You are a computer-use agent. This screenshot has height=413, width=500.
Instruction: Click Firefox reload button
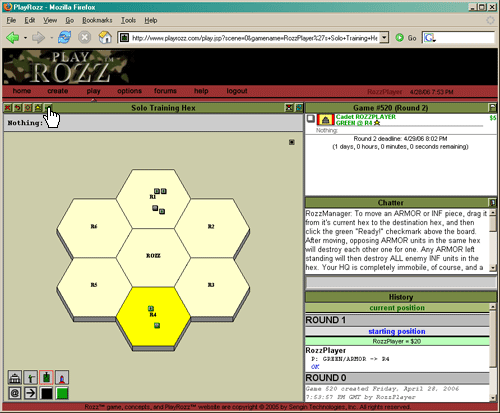[x=64, y=37]
